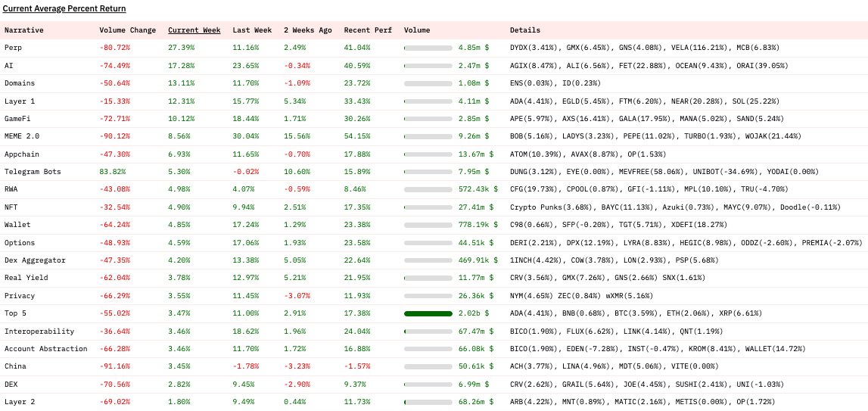Click Telegram Bots volume change 83.82%
The height and width of the screenshot is (411, 868).
click(113, 172)
